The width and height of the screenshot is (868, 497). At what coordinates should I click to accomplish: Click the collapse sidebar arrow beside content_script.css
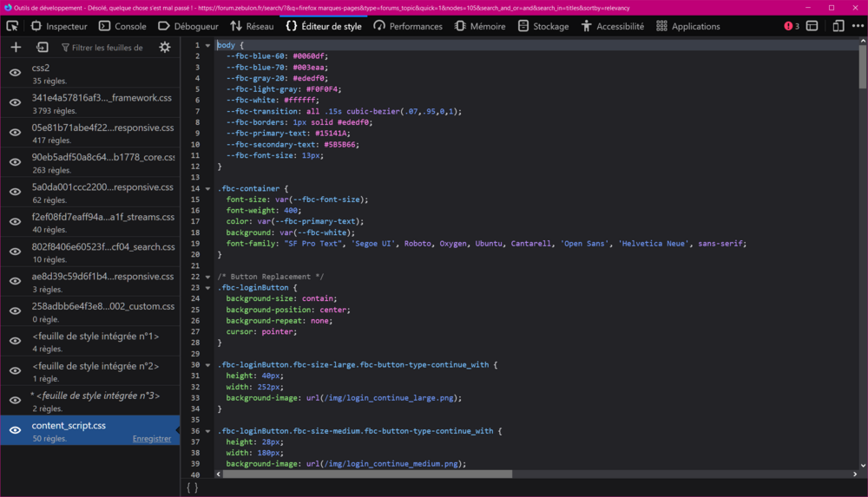pos(178,430)
